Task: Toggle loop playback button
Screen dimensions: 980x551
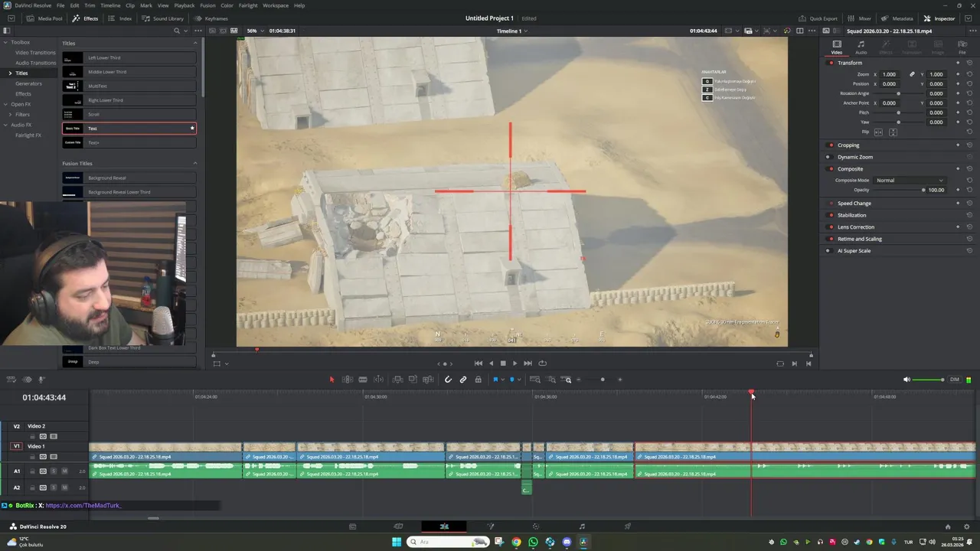Action: [543, 364]
